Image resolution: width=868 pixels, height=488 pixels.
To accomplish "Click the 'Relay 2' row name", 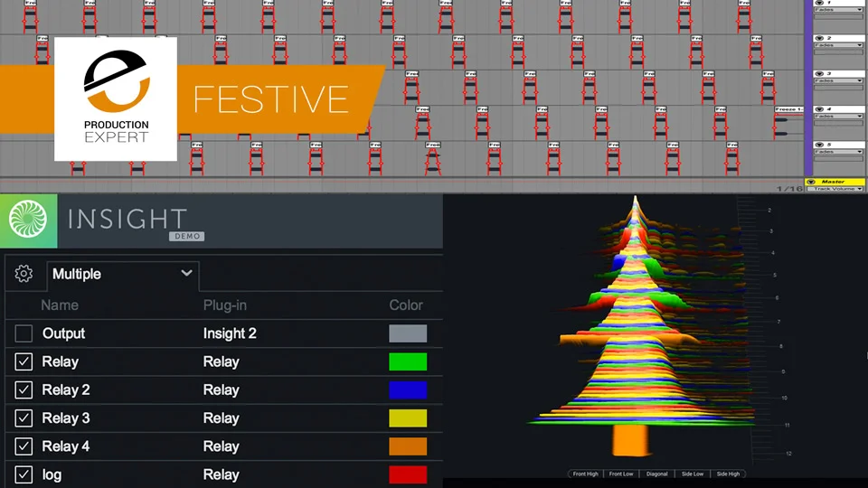I will point(66,389).
